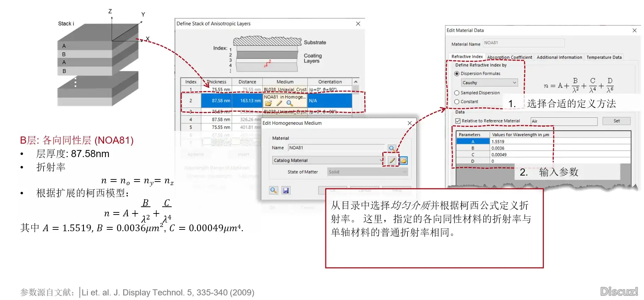Image resolution: width=644 pixels, height=300 pixels.
Task: Click row index 5 in layer table
Action: click(191, 127)
